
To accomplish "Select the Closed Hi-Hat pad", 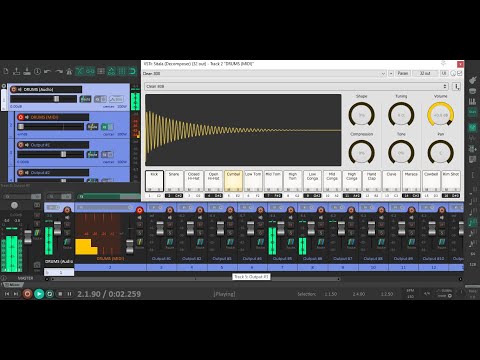I will (194, 181).
